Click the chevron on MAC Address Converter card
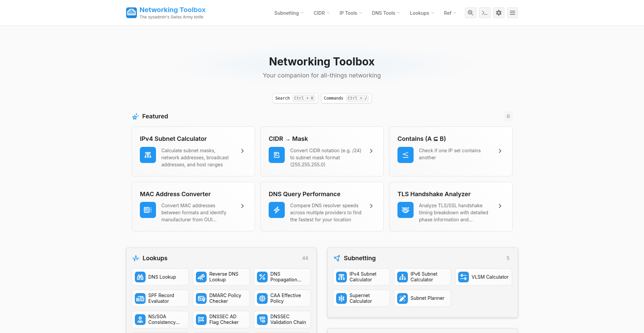Screen dimensions: 644x333 point(243,206)
